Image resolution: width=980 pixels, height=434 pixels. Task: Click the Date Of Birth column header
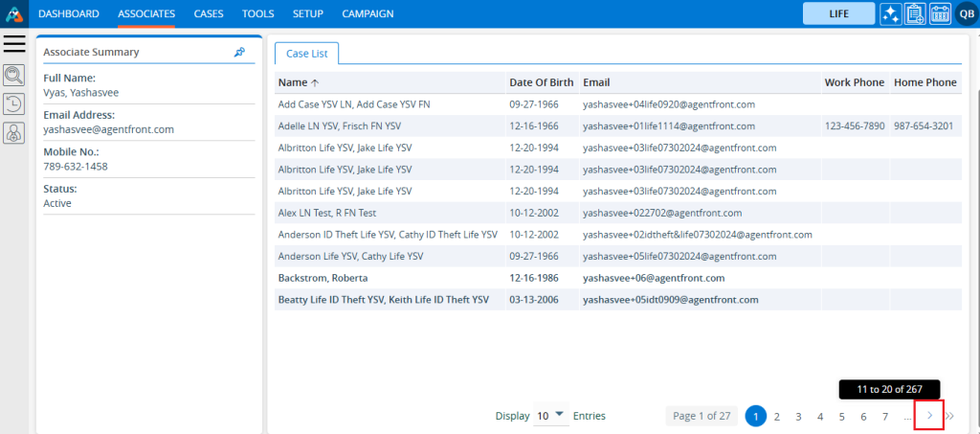click(541, 82)
